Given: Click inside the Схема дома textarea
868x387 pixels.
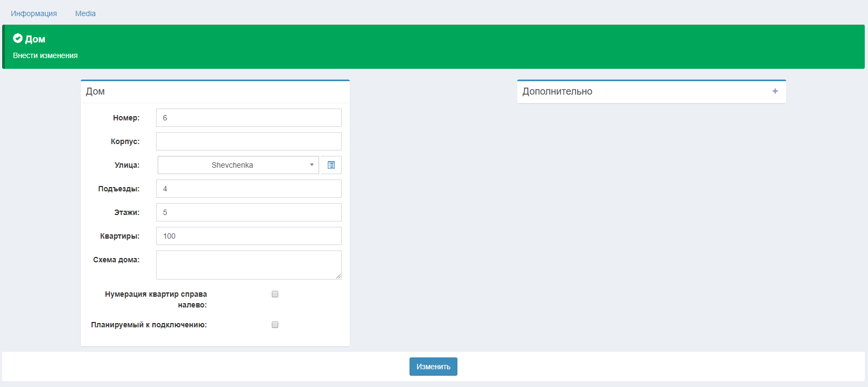Looking at the screenshot, I should click(249, 264).
